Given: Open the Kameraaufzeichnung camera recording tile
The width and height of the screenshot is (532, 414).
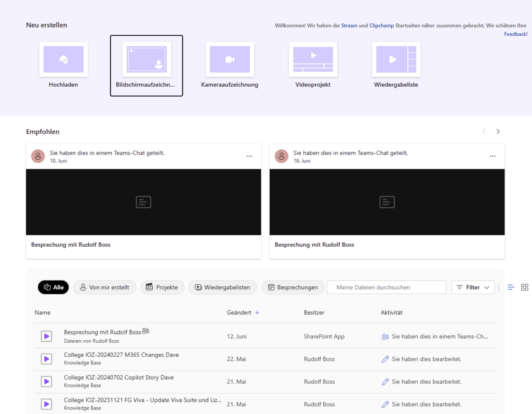Looking at the screenshot, I should click(x=230, y=60).
